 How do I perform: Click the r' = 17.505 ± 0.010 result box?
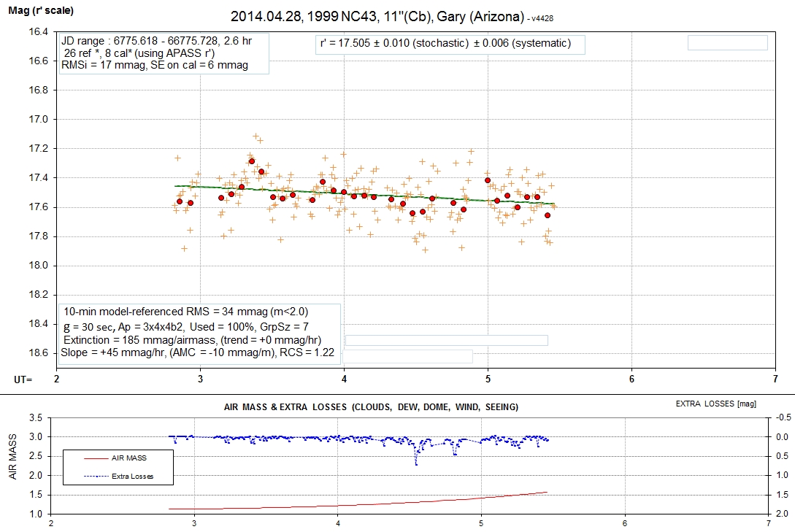click(x=450, y=44)
